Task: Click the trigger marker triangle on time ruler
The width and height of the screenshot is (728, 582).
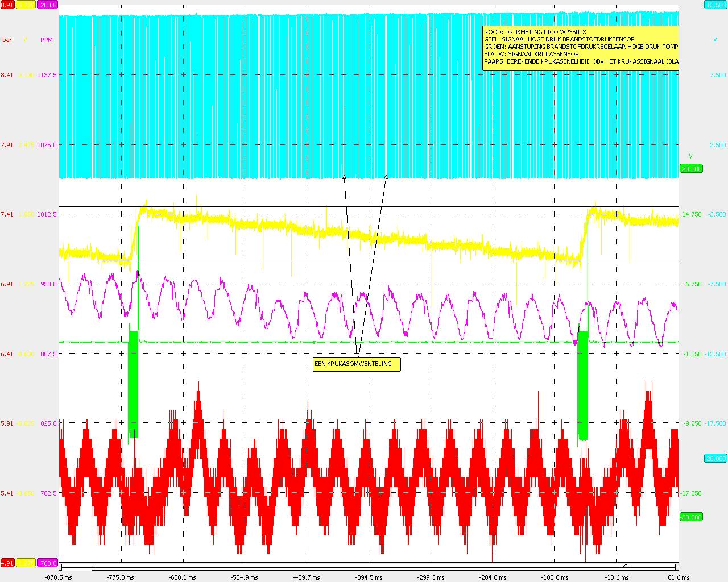Action: (626, 566)
